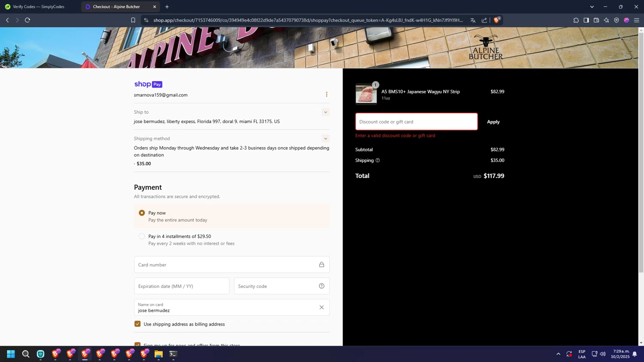The height and width of the screenshot is (362, 644).
Task: Click the Shop Pay logo
Action: (x=148, y=84)
